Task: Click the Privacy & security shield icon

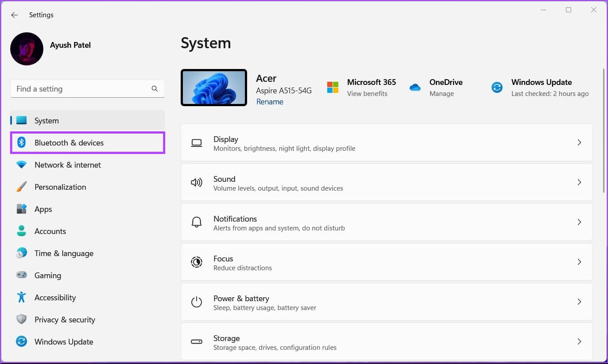Action: 21,319
